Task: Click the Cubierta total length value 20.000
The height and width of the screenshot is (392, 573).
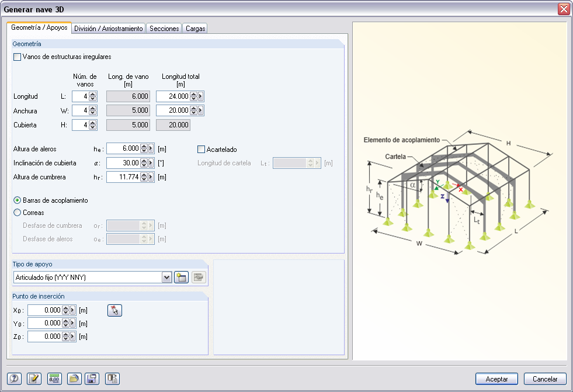Action: point(173,125)
